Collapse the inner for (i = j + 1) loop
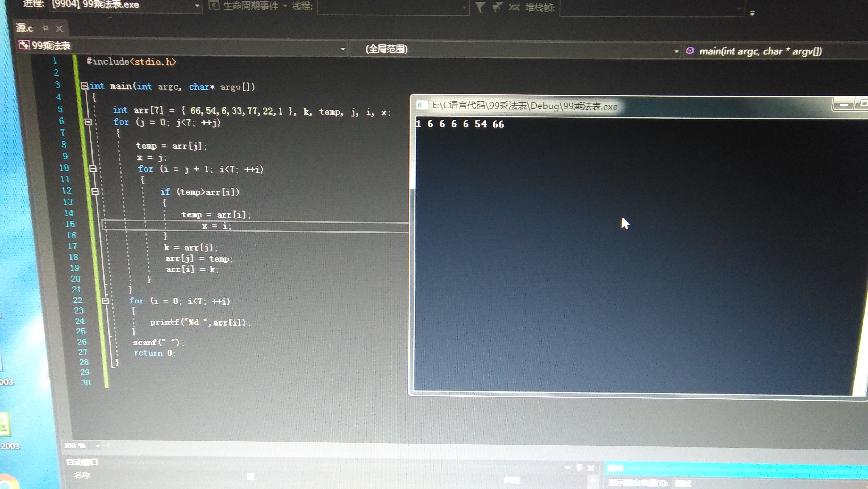 click(93, 168)
